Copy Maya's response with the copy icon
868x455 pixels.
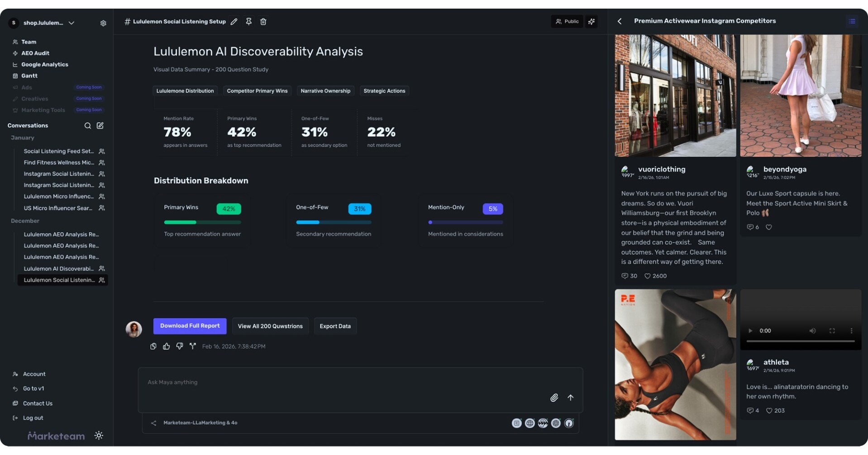point(153,346)
